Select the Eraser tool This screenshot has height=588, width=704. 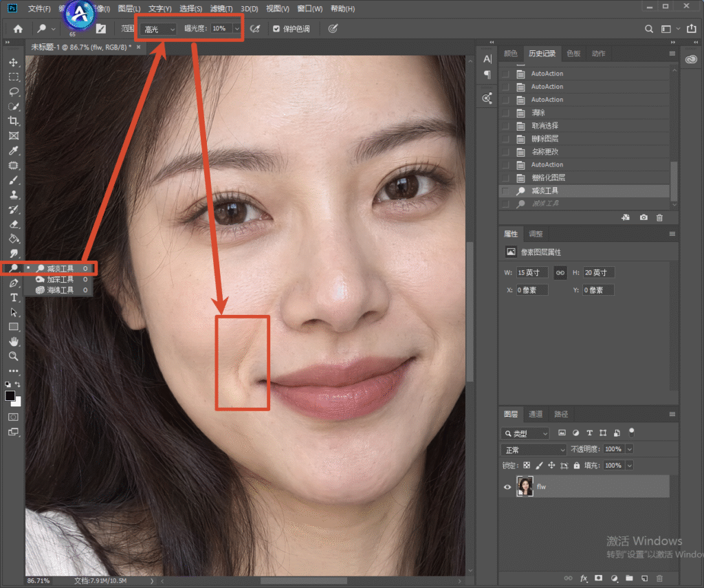click(14, 224)
